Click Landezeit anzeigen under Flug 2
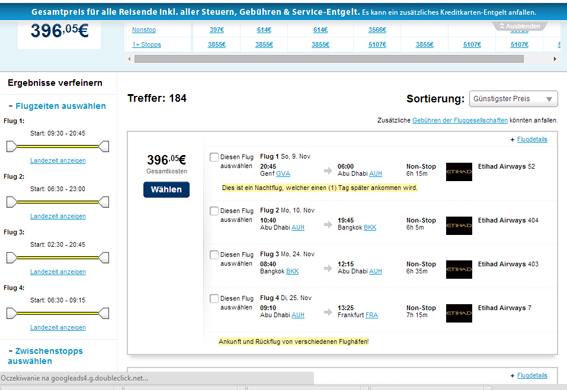Screen dimensions: 567x390 click(58, 216)
